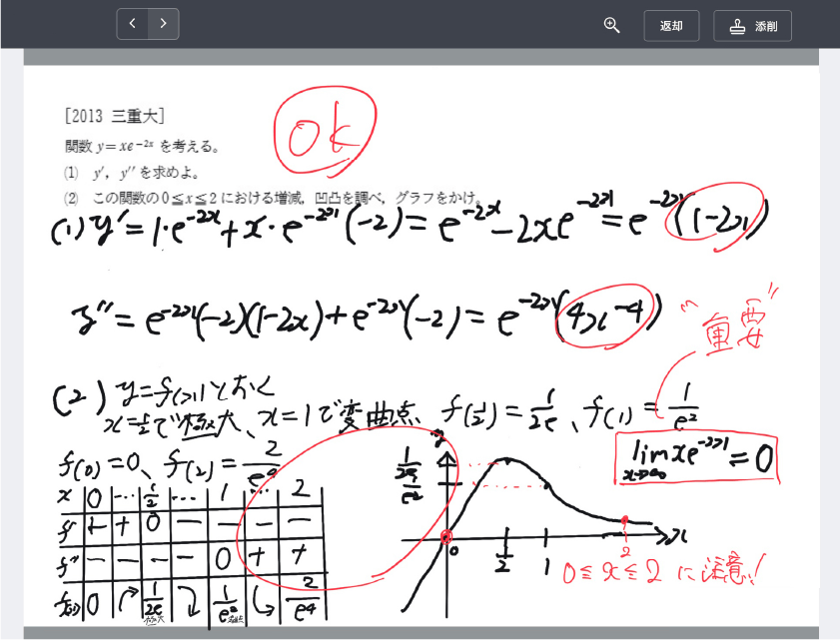The height and width of the screenshot is (640, 840).
Task: Click the zoom magnifier icon
Action: pyautogui.click(x=611, y=25)
